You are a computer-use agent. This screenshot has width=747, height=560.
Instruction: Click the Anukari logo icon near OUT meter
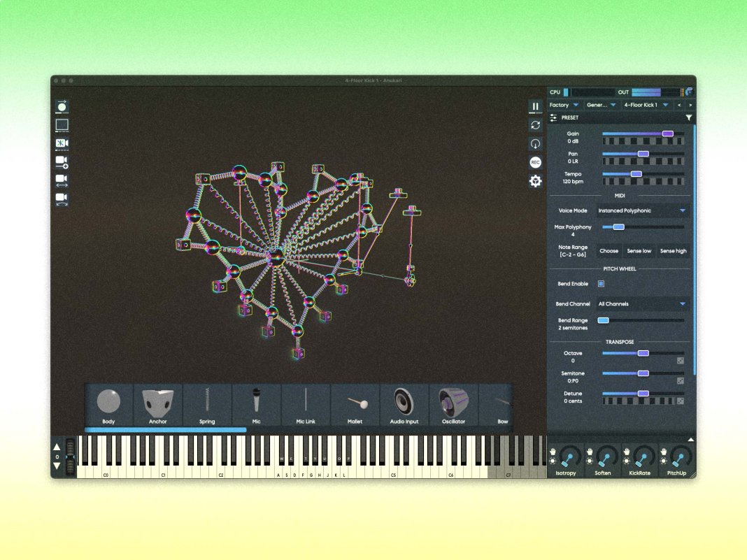[x=689, y=92]
